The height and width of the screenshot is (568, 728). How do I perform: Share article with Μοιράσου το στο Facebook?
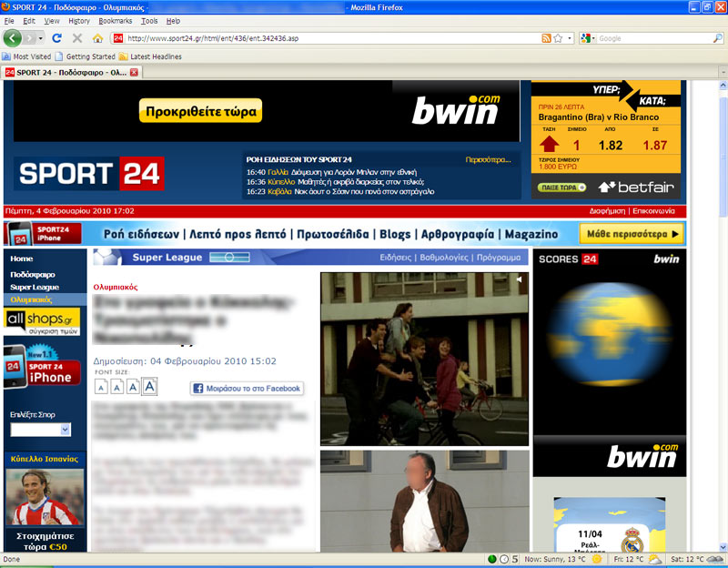click(x=247, y=389)
